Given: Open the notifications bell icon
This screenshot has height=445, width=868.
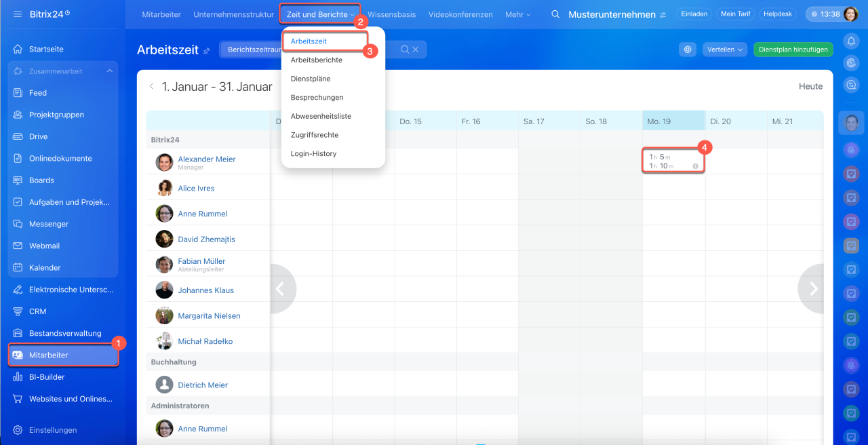Looking at the screenshot, I should (851, 41).
